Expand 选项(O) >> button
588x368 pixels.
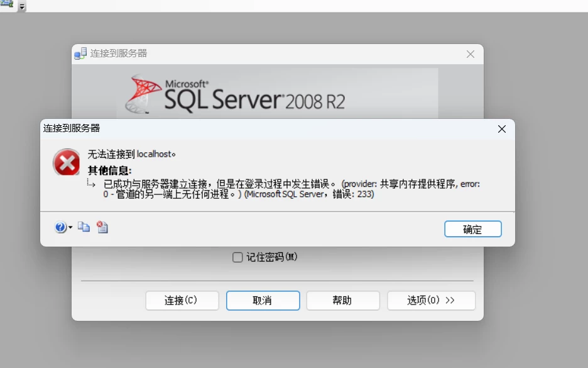431,301
